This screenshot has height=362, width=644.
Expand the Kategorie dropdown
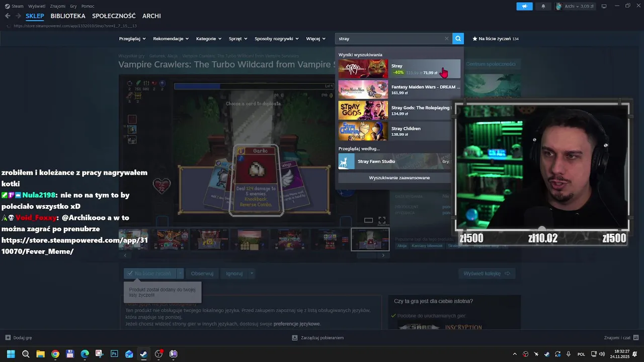click(209, 38)
